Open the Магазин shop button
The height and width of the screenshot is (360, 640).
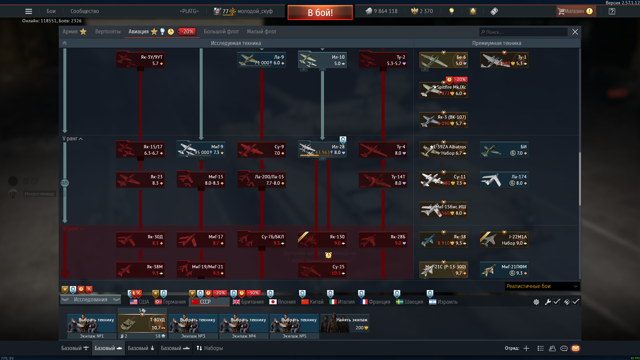tap(576, 11)
